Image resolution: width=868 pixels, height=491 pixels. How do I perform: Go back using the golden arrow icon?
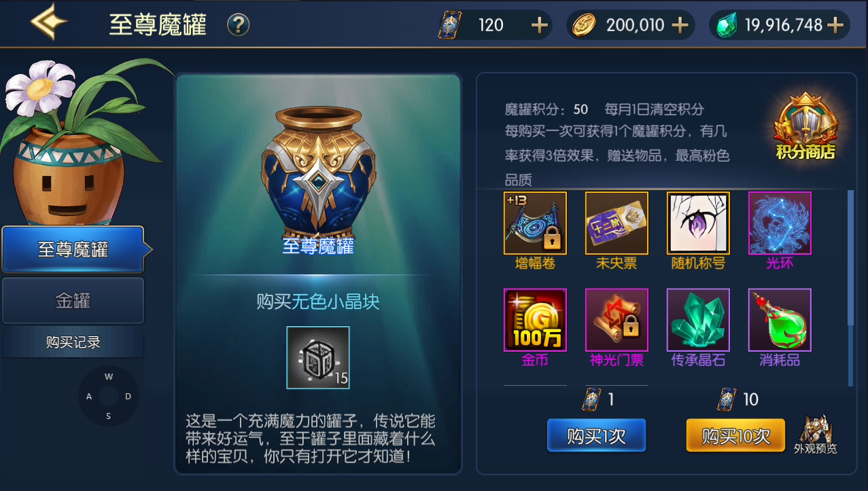click(49, 22)
